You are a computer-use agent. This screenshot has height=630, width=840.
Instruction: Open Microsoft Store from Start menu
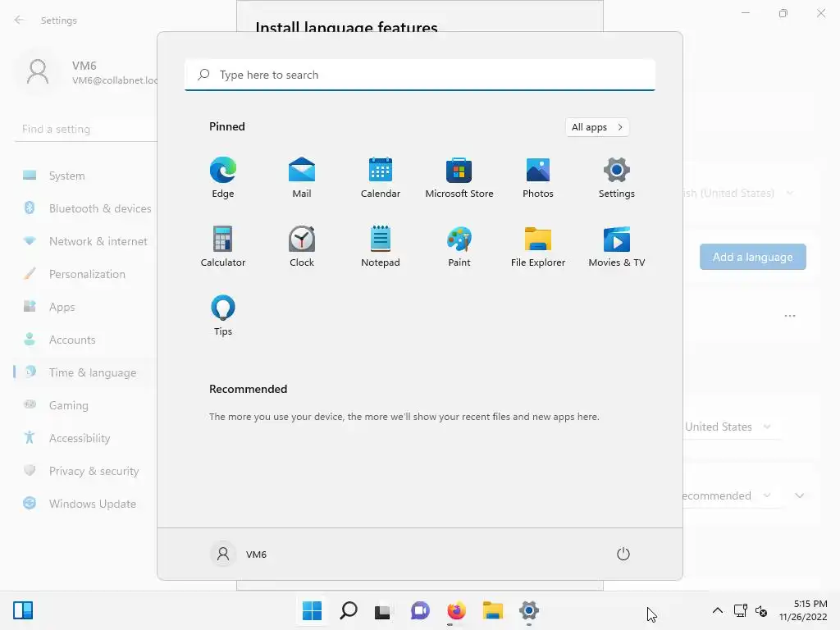pyautogui.click(x=459, y=178)
